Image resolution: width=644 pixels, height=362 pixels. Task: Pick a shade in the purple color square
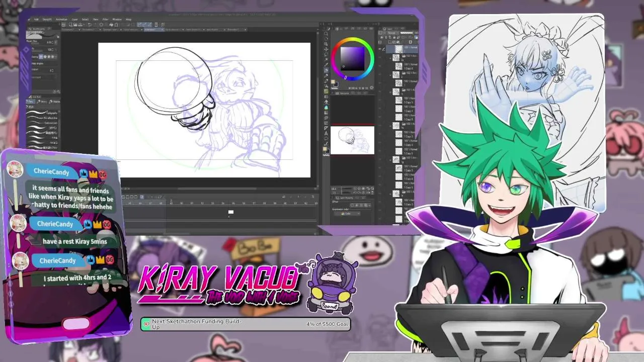[x=352, y=58]
